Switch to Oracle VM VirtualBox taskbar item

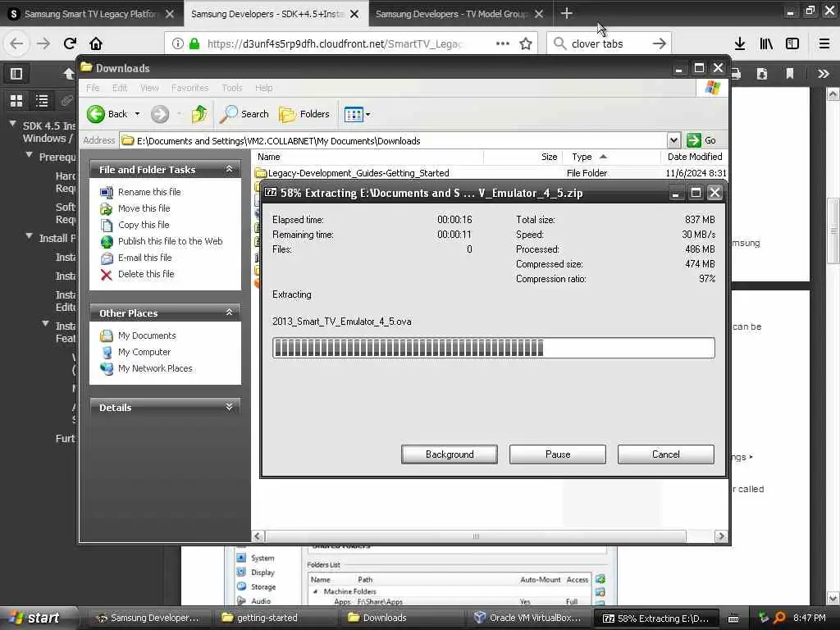click(x=529, y=618)
